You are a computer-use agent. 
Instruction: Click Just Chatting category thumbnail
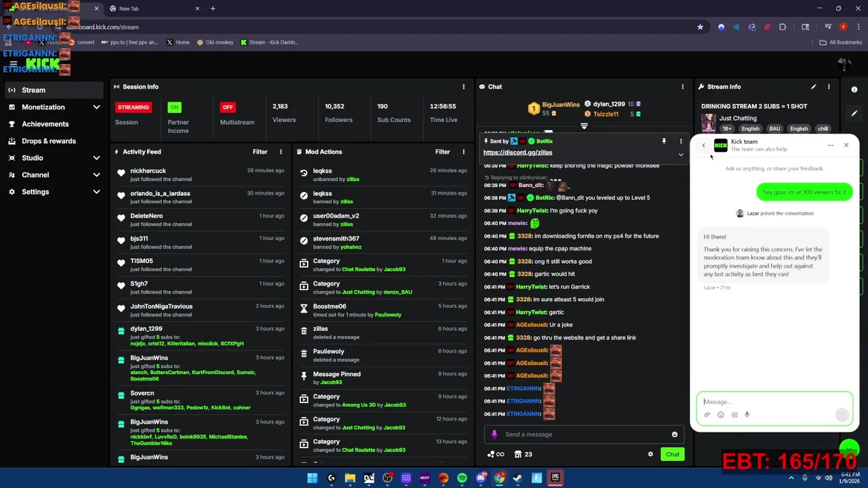click(x=709, y=123)
